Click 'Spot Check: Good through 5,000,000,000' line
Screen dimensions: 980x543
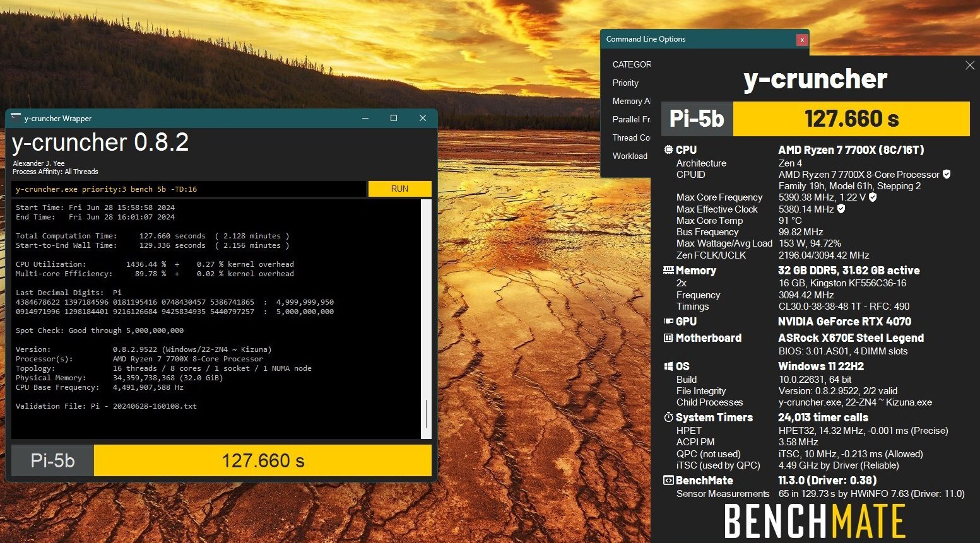(100, 330)
